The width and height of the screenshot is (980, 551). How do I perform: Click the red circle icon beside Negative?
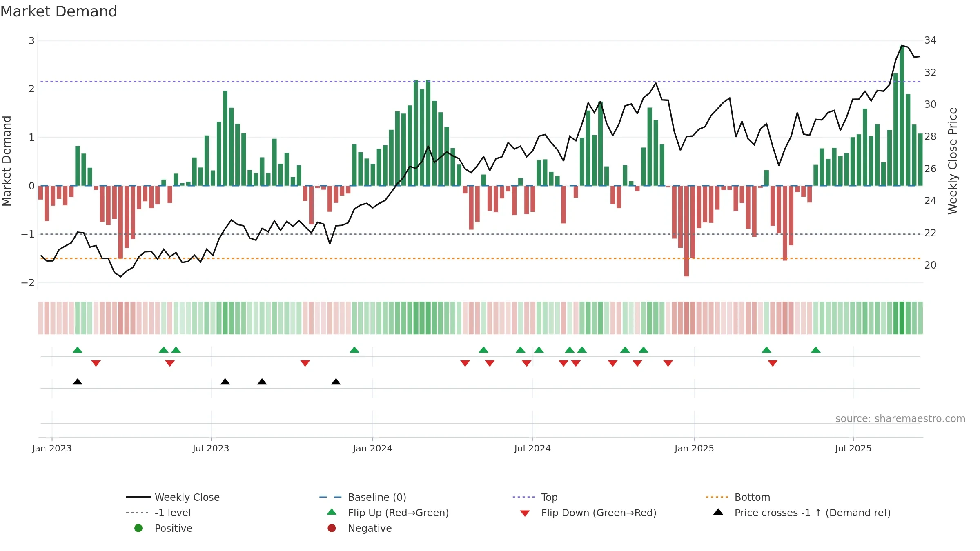pyautogui.click(x=332, y=528)
